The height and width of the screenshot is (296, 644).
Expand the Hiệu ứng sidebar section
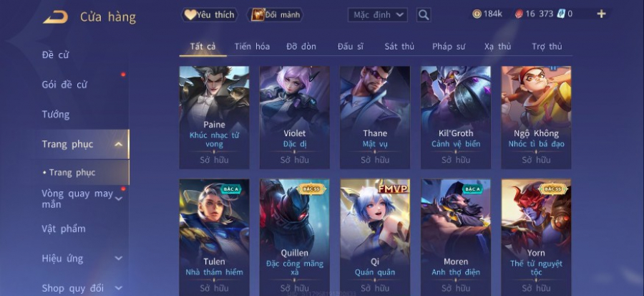pos(118,259)
